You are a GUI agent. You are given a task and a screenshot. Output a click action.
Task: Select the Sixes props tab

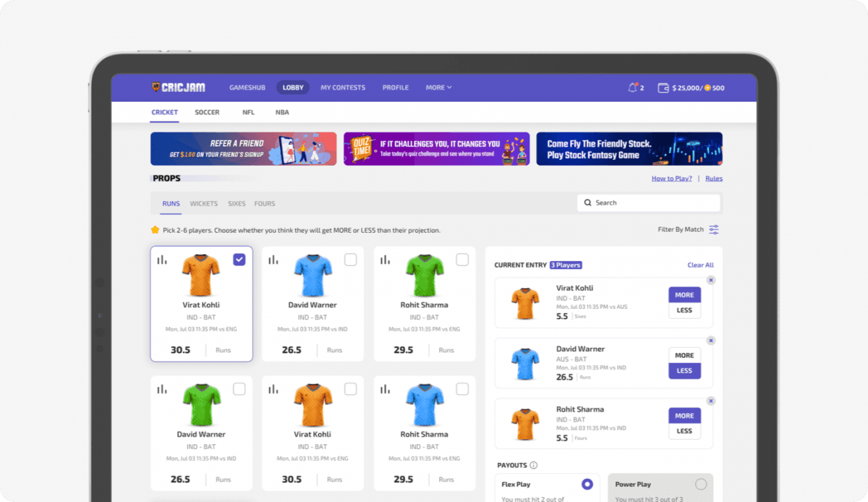pos(237,203)
